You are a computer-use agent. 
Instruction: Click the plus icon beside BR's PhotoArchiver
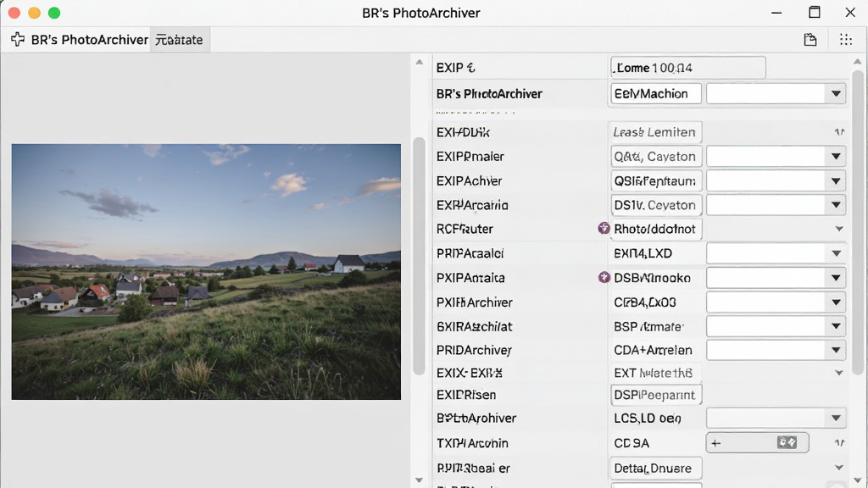tap(18, 39)
